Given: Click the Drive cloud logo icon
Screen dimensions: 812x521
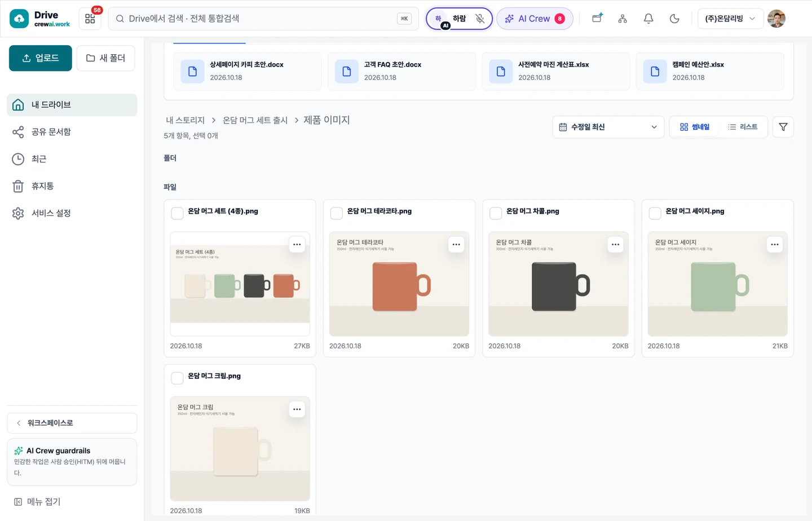Looking at the screenshot, I should pos(19,19).
